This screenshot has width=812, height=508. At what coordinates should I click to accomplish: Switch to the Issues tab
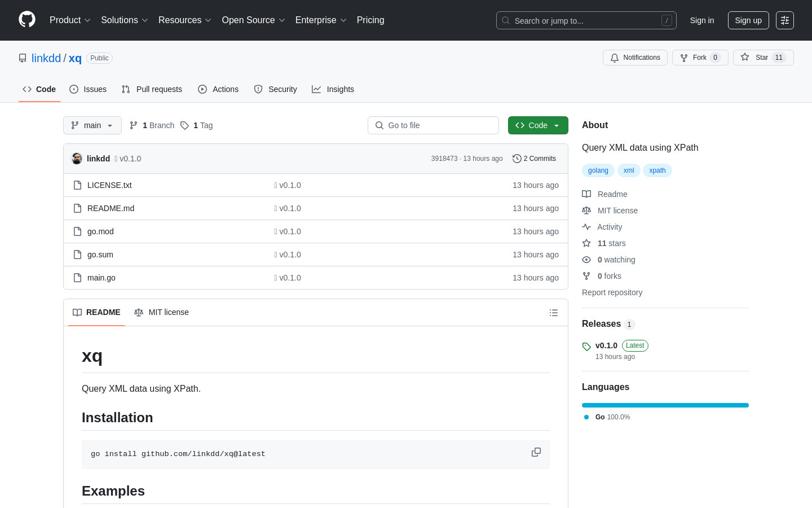[x=88, y=89]
